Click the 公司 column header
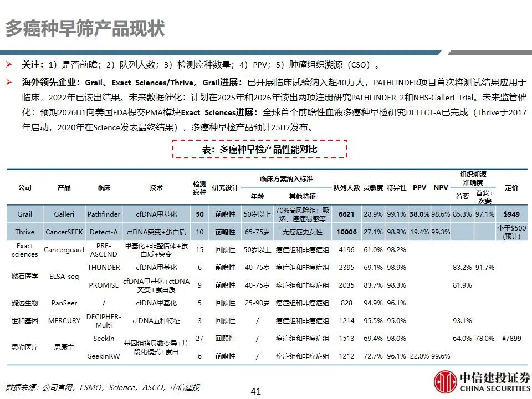This screenshot has height=399, width=532. pos(25,188)
